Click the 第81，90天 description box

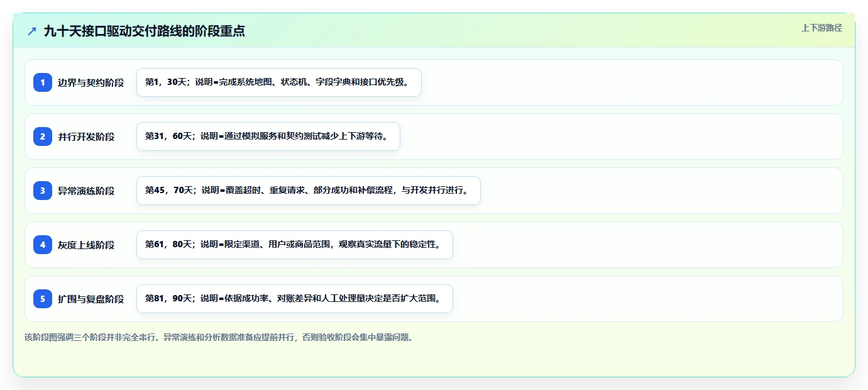pyautogui.click(x=294, y=299)
